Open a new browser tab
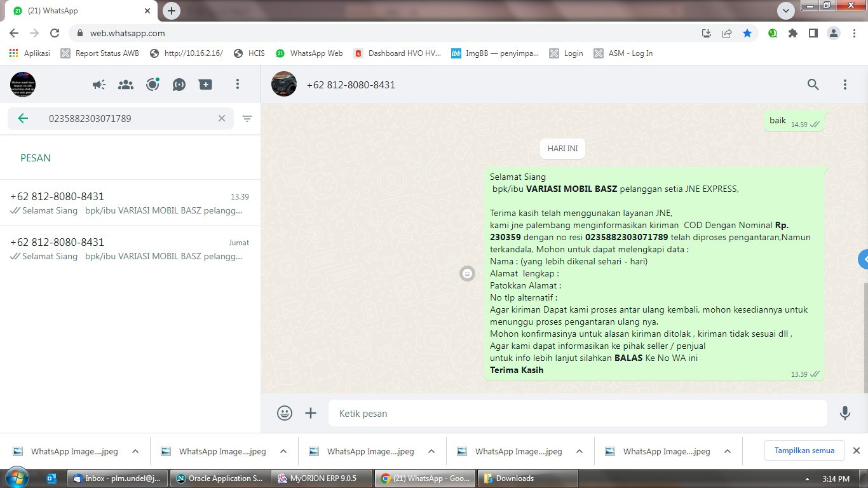868x488 pixels. pyautogui.click(x=171, y=10)
